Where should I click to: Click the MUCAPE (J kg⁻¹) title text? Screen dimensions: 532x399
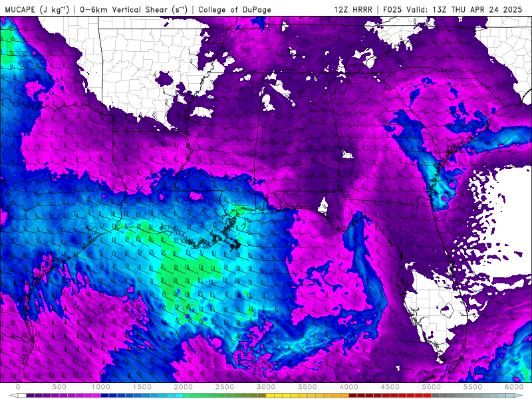pos(37,9)
